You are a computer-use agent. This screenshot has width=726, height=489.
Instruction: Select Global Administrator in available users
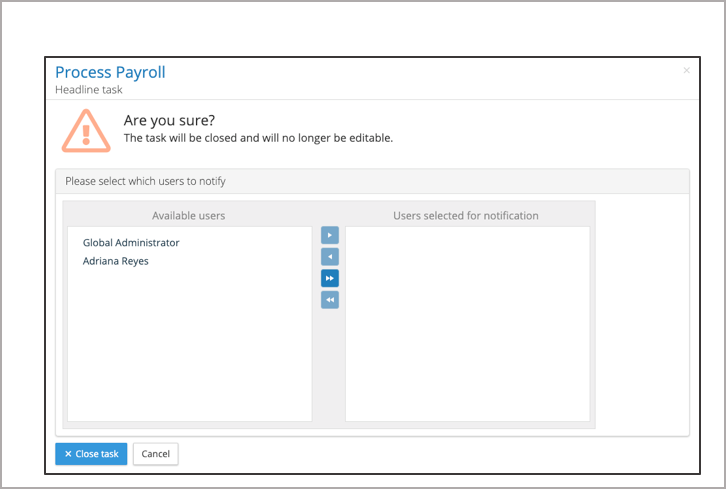point(131,243)
